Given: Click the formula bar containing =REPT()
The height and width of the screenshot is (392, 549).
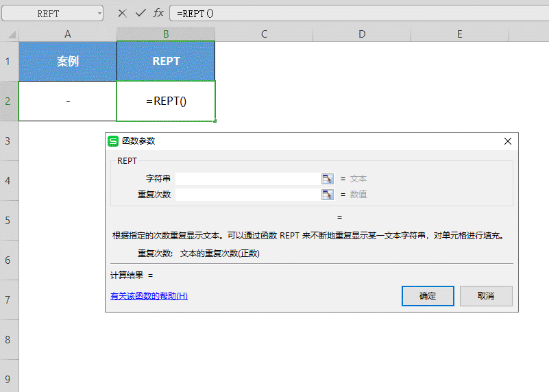Looking at the screenshot, I should 356,14.
